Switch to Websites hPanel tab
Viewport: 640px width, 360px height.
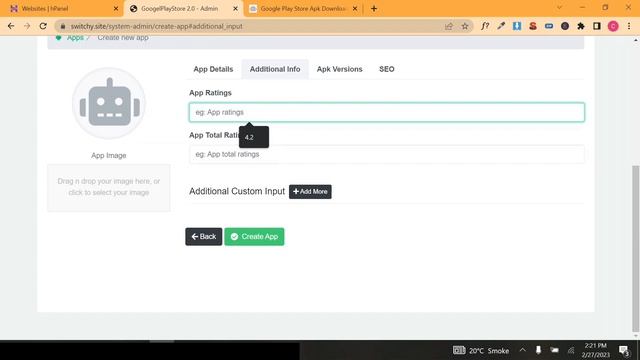62,9
